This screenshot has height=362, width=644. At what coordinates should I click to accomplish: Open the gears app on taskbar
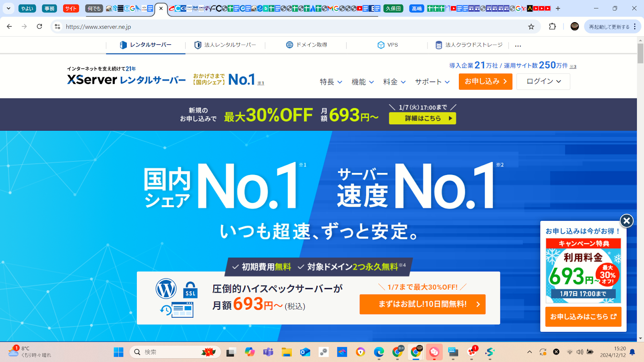[324, 352]
